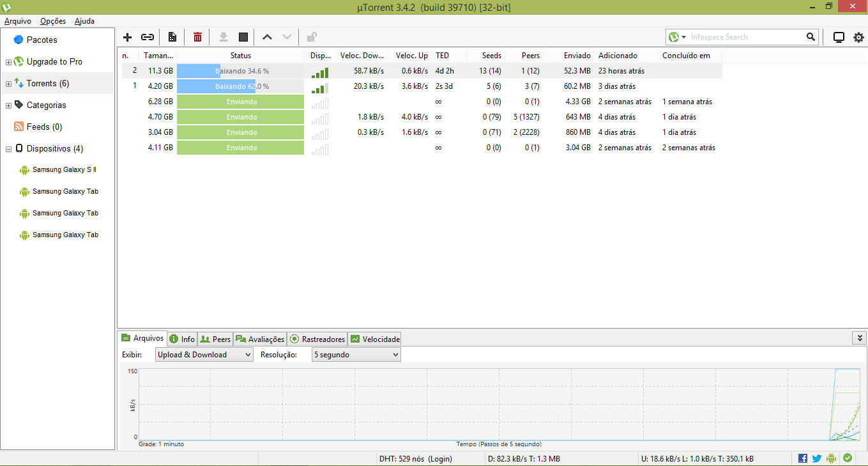
Task: Open Preferences gear icon
Action: click(858, 37)
